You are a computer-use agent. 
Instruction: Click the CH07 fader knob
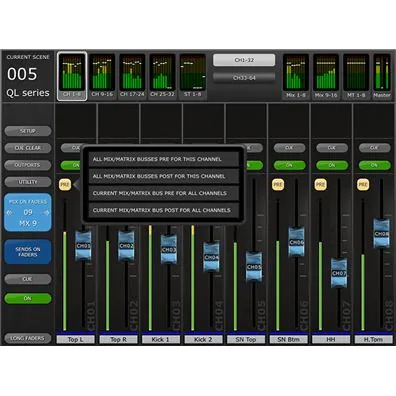point(339,273)
